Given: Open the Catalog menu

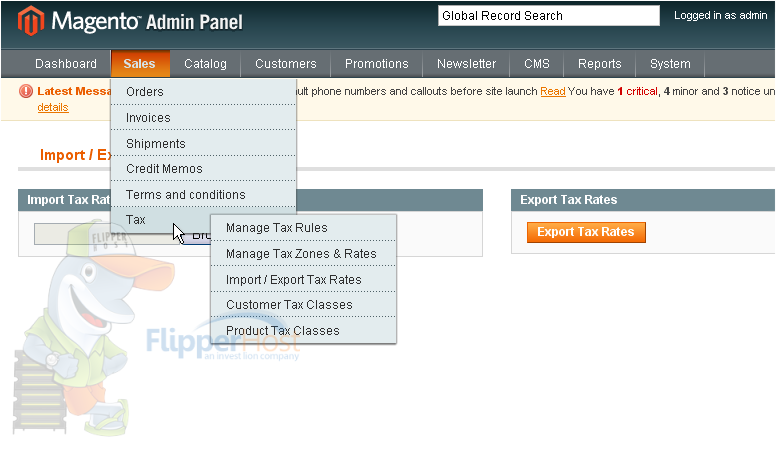Looking at the screenshot, I should 205,64.
